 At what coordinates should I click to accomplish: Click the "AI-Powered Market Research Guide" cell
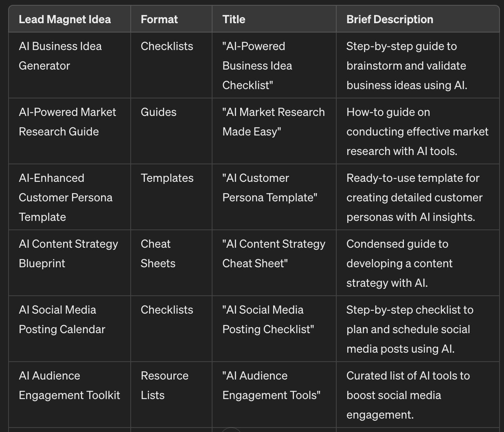(x=67, y=122)
